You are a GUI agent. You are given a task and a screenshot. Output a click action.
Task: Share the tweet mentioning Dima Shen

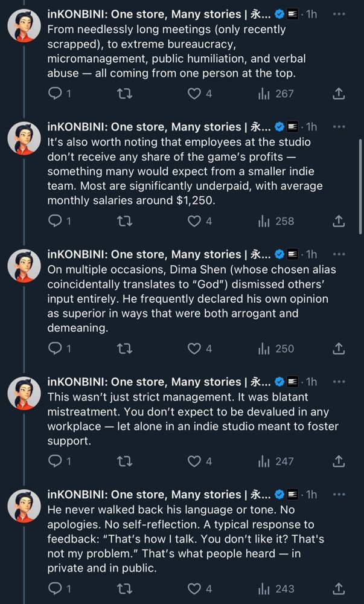tap(338, 349)
